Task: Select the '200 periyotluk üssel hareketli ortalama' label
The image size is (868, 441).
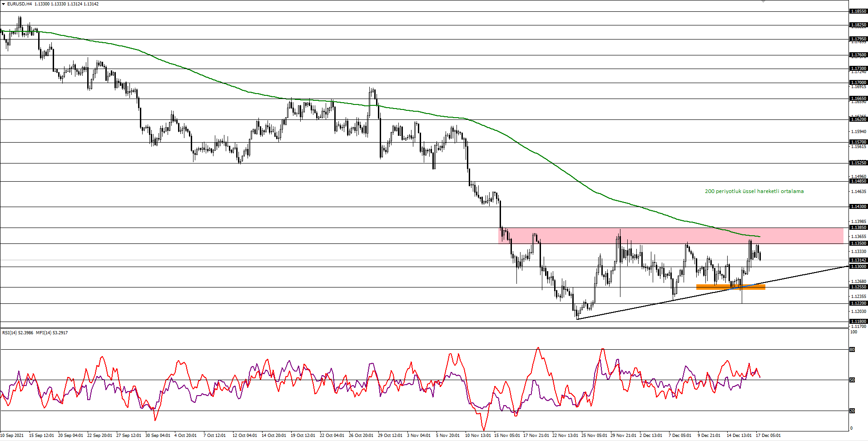Action: 754,191
